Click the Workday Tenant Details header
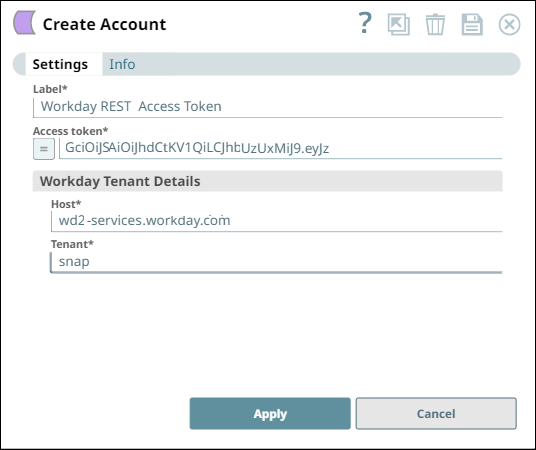Screen dimensions: 536x450 pyautogui.click(x=268, y=181)
